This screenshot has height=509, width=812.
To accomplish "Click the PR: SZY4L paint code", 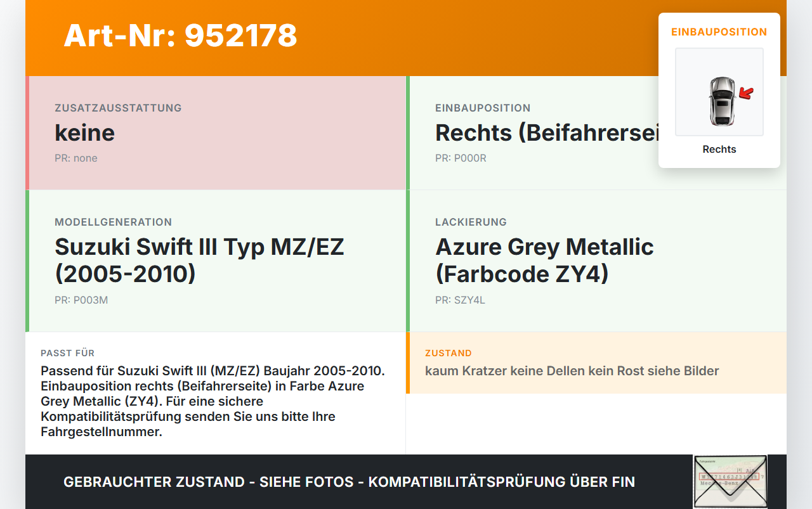I will coord(460,300).
